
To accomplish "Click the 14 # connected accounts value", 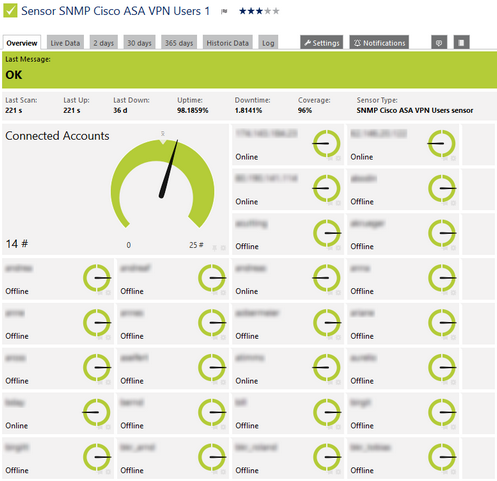I will coord(17,244).
